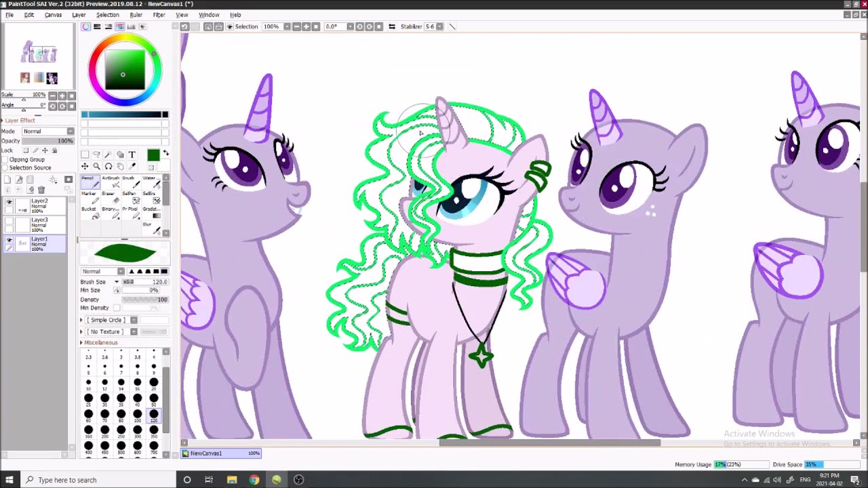Image resolution: width=868 pixels, height=488 pixels.
Task: Select the AirBrush tool
Action: [111, 182]
